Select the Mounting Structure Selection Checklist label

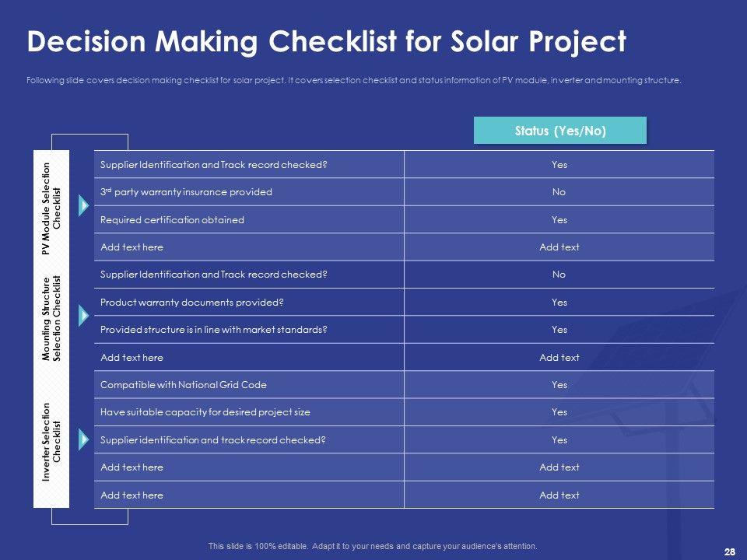[x=51, y=317]
